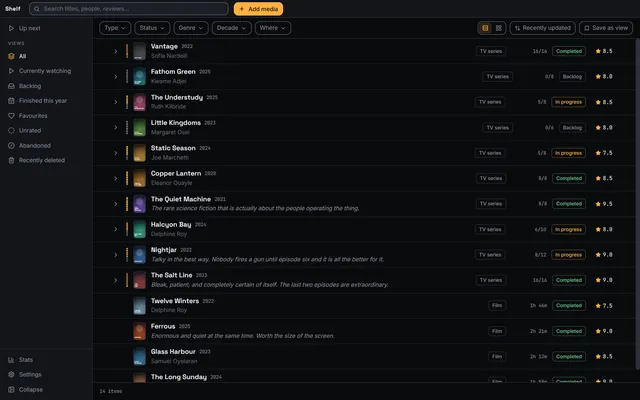This screenshot has height=400, width=640.
Task: Click the All view box icon
Action: click(x=11, y=56)
